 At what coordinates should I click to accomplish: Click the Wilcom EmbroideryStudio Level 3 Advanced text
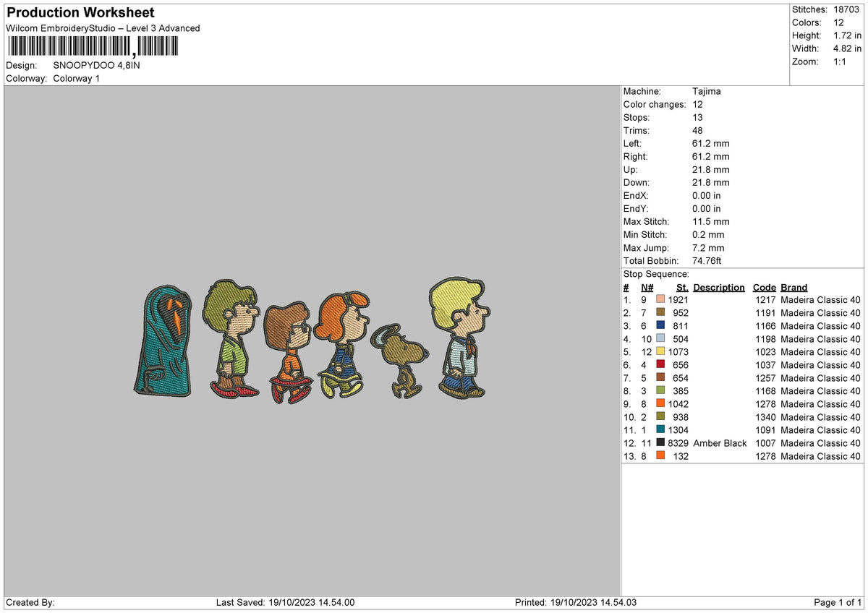[x=103, y=28]
